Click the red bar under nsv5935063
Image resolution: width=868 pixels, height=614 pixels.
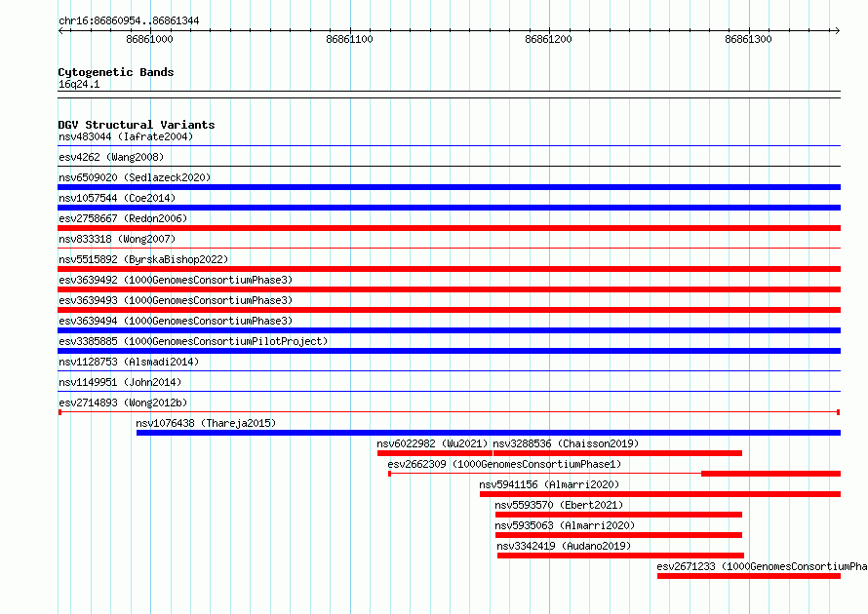618,535
